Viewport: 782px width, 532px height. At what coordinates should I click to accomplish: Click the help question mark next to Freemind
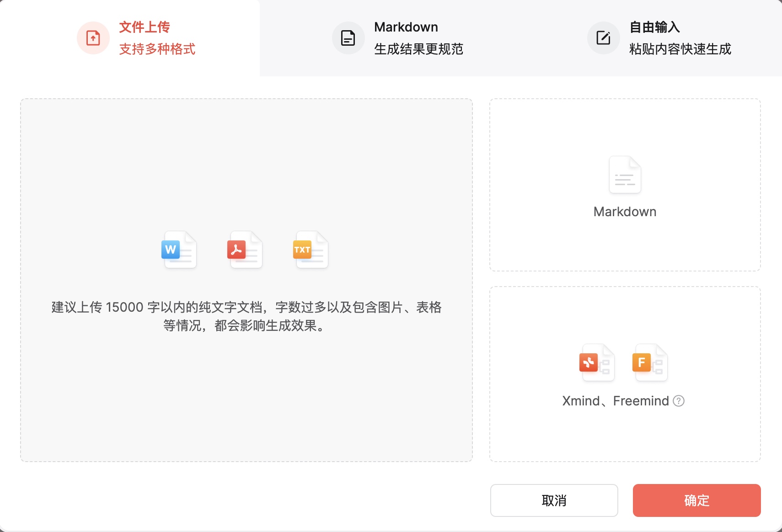[x=679, y=401]
